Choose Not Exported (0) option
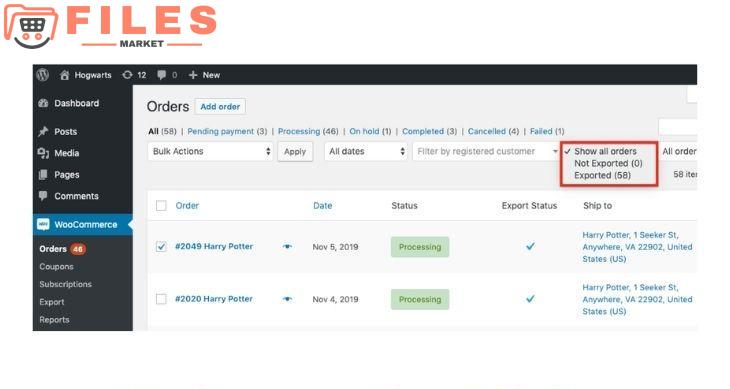 tap(608, 163)
